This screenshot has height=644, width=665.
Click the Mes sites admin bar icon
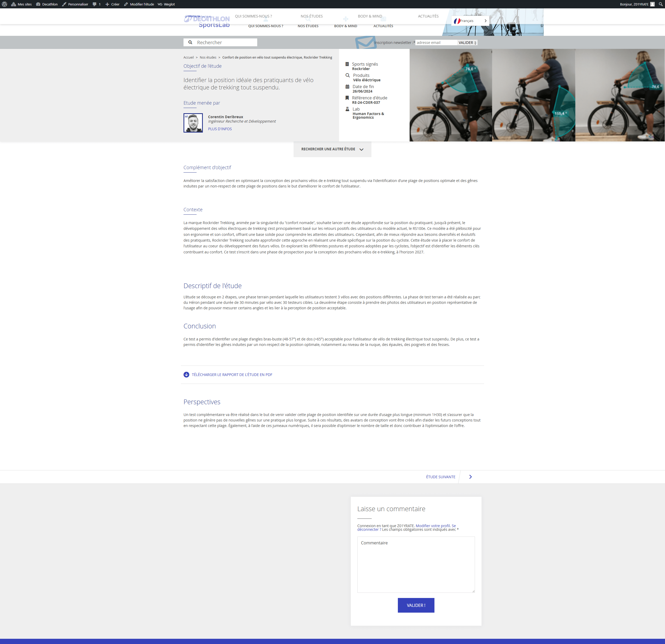pos(14,4)
